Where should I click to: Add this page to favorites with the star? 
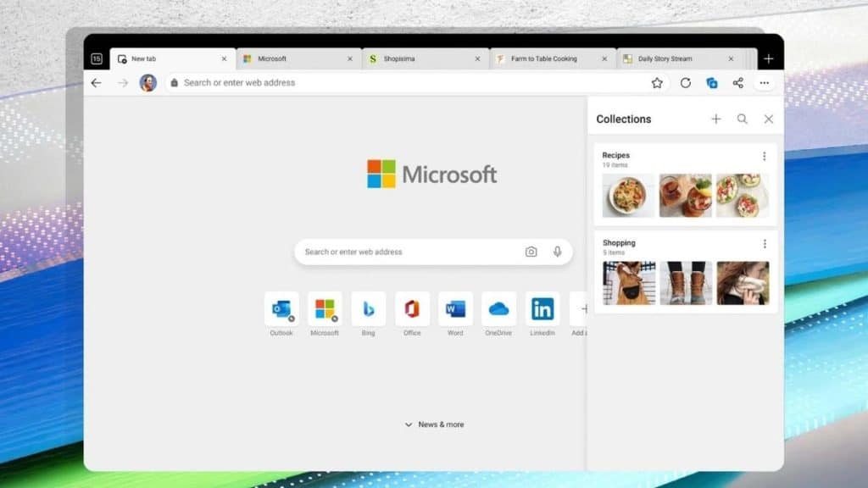[x=658, y=82]
